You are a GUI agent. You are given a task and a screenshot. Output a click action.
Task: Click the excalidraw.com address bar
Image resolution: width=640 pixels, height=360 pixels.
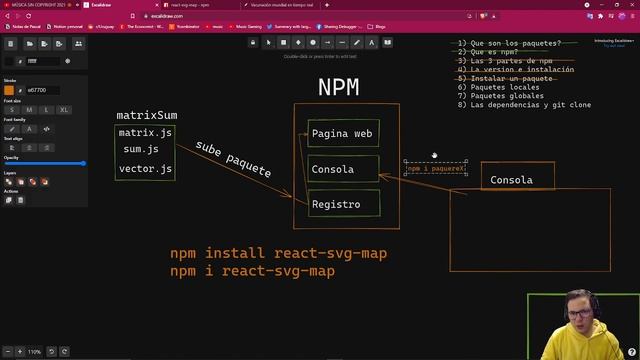(306, 16)
